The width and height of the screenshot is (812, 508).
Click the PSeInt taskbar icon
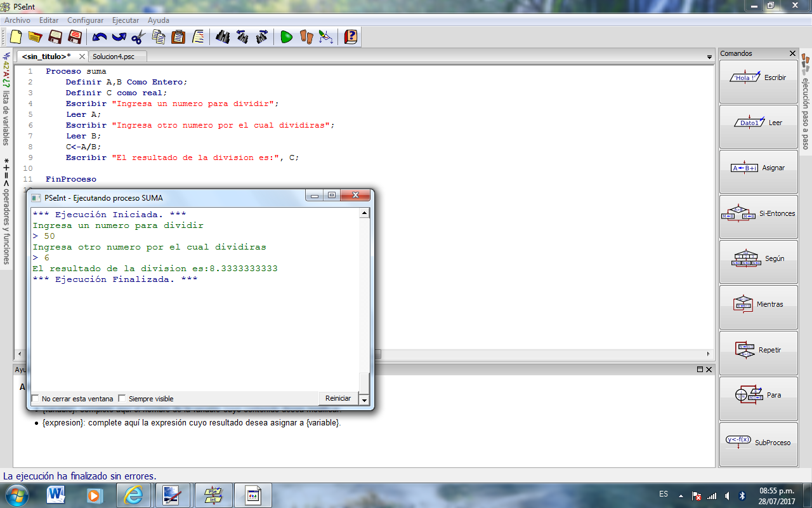click(x=214, y=495)
